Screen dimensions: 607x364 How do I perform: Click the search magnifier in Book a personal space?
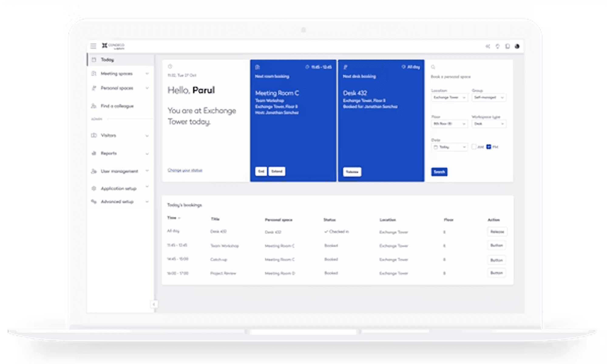tap(433, 67)
